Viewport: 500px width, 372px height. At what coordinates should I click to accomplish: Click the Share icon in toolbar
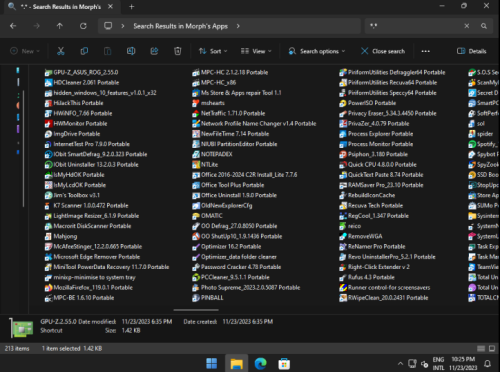pyautogui.click(x=154, y=51)
